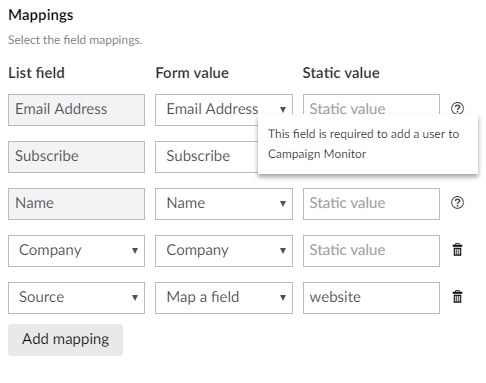Image resolution: width=486 pixels, height=383 pixels.
Task: Click the disabled Name list field
Action: [76, 204]
